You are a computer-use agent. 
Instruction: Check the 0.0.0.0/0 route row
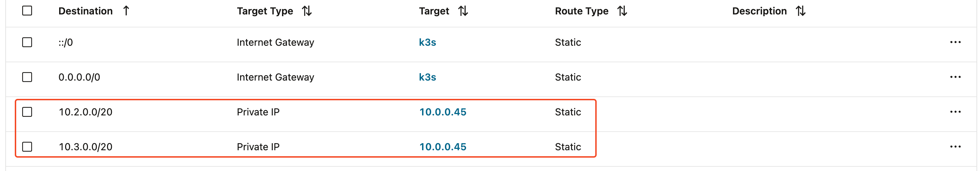pos(27,77)
